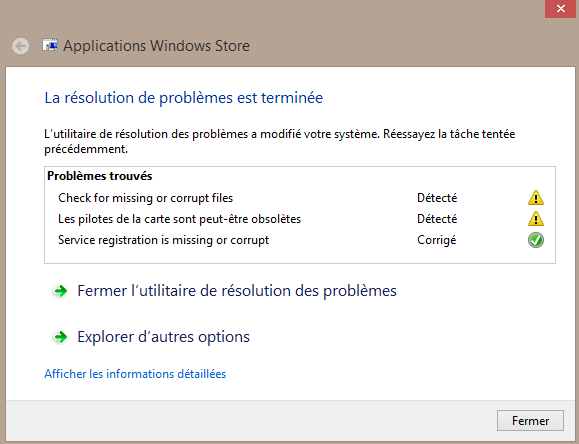Click green arrow beside Fermer l'utilitaire
The width and height of the screenshot is (579, 444).
(61, 291)
